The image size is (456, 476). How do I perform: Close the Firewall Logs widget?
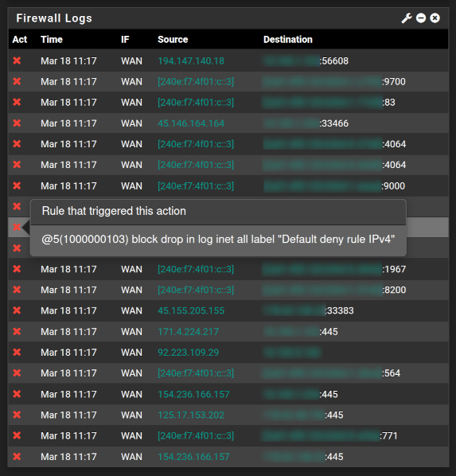(435, 18)
